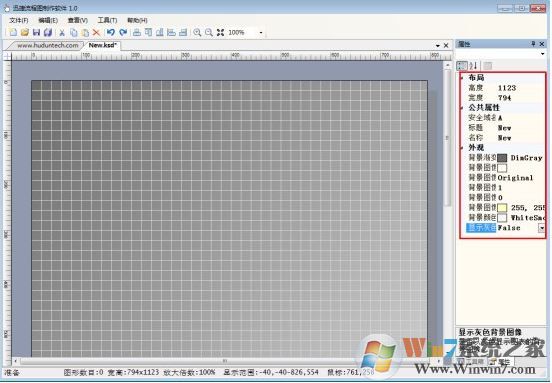Open the 100% zoom level dropdown
The image size is (552, 383).
(x=261, y=33)
